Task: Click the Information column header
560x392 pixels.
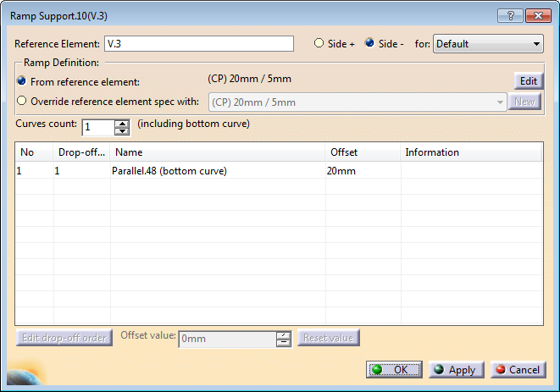Action: [x=470, y=152]
